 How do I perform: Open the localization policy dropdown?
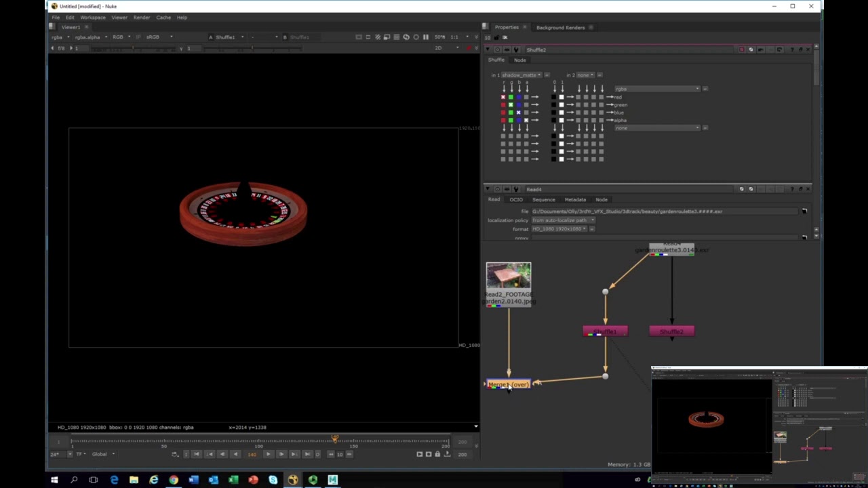(x=563, y=220)
